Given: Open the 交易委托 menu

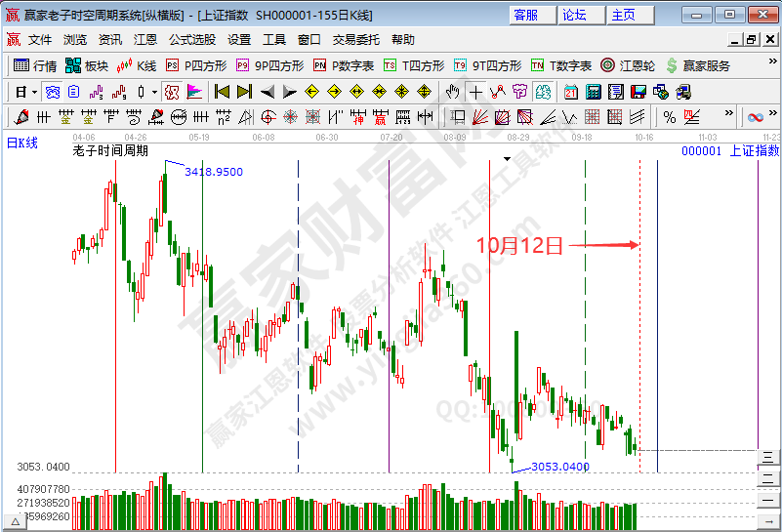Looking at the screenshot, I should point(356,40).
